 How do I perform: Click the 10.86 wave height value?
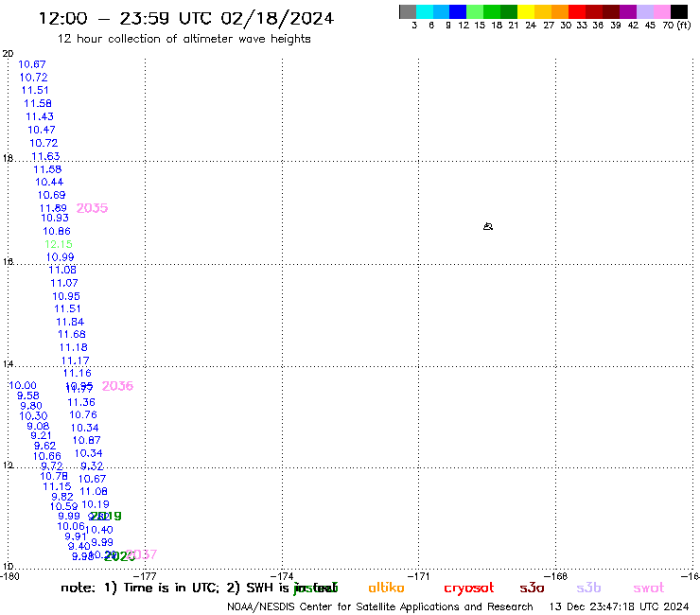click(57, 232)
